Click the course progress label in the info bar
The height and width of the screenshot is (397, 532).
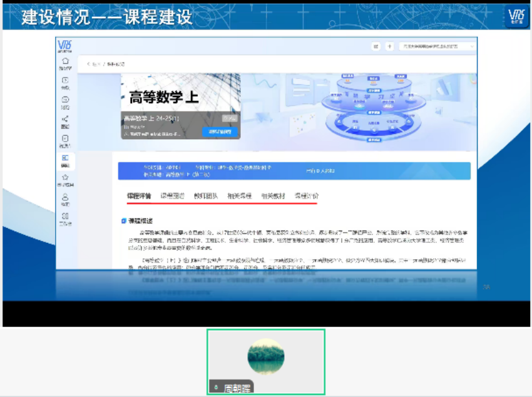(x=159, y=168)
